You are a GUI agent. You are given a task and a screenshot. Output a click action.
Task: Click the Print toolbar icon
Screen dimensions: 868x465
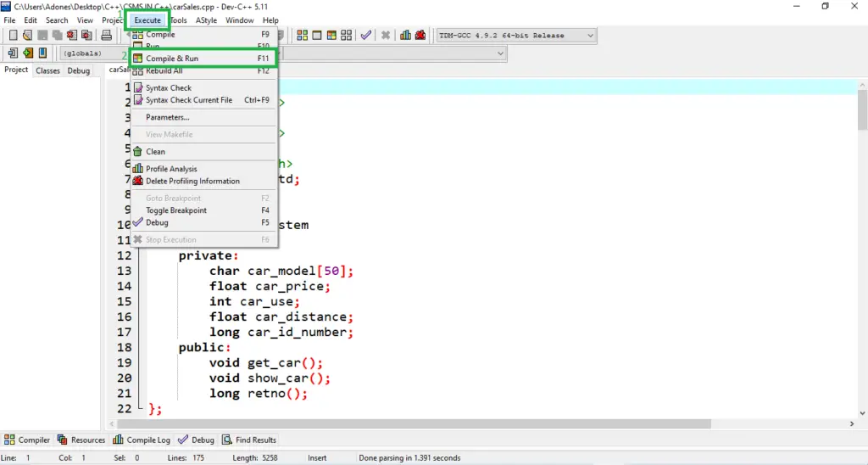tap(106, 35)
